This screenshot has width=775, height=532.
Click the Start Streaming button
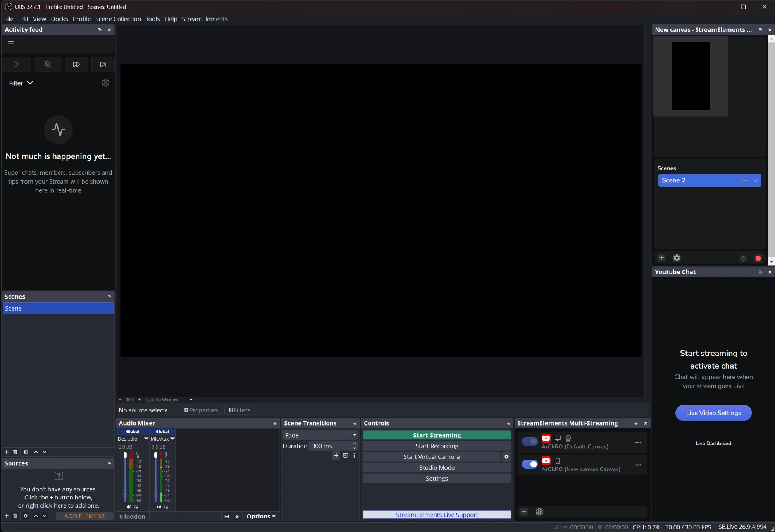tap(437, 435)
